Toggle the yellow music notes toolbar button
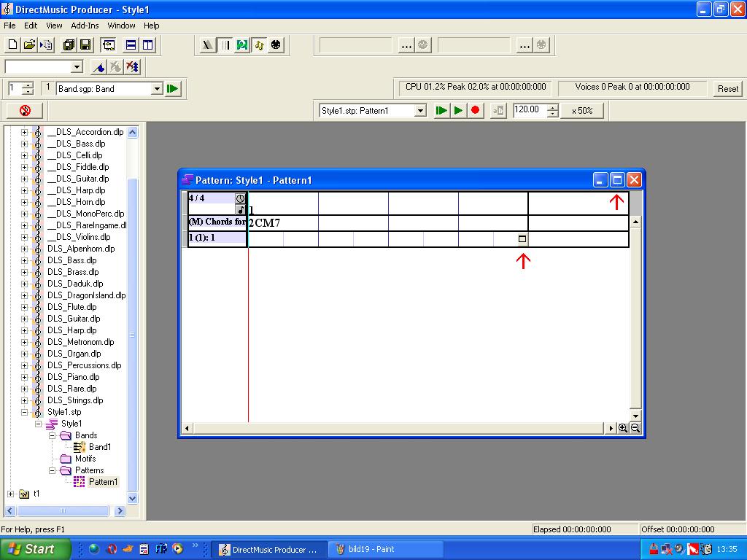Viewport: 747px width, 560px height. [259, 45]
